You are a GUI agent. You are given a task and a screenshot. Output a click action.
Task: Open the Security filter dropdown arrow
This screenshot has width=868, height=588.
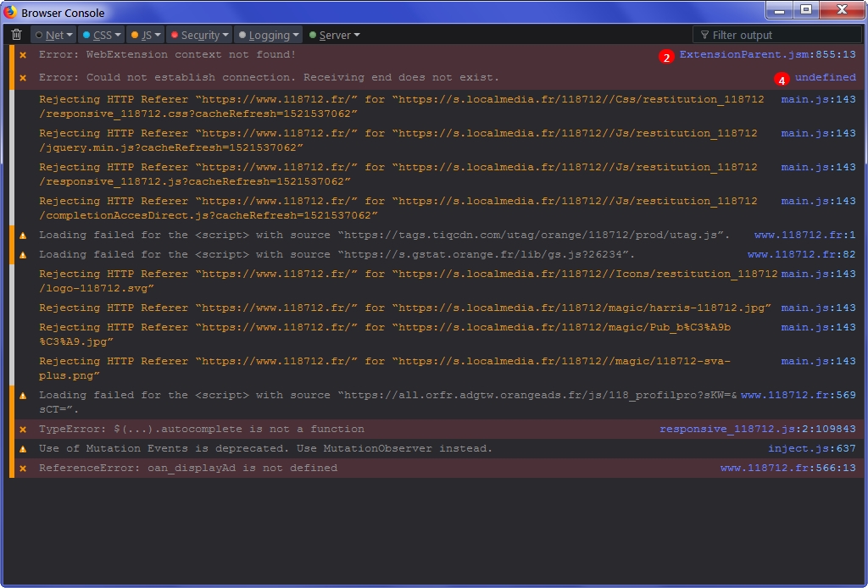[225, 35]
